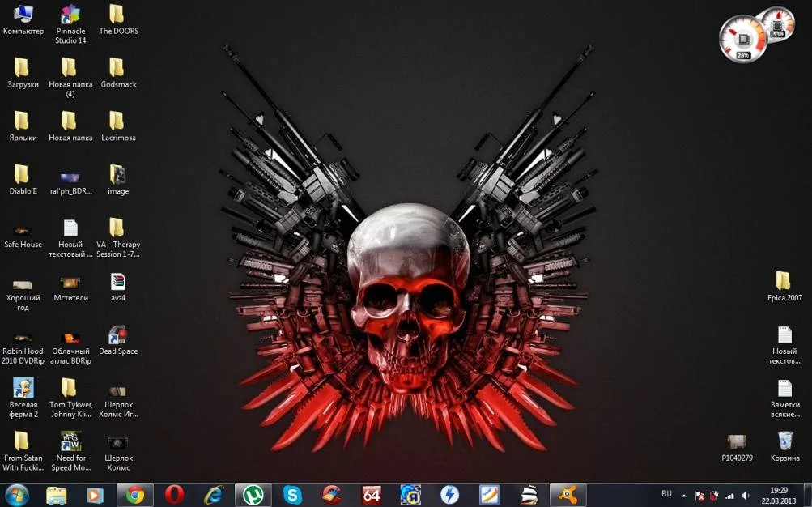
Task: Click the Windows Start button
Action: coord(16,495)
